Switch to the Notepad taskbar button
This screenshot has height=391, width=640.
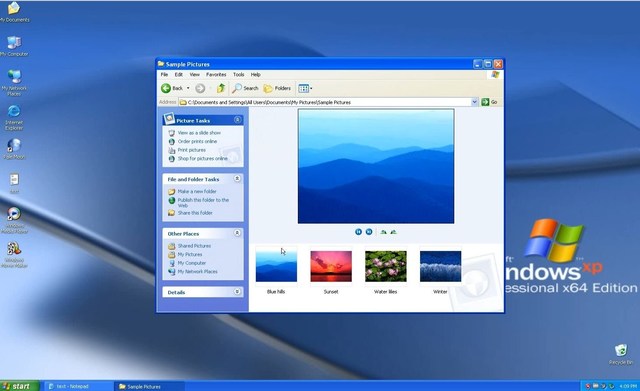click(x=78, y=386)
